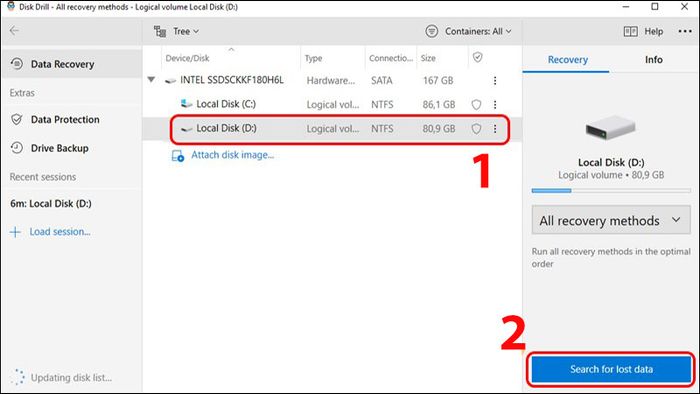Select Data Recovery in sidebar
The image size is (700, 394).
(x=71, y=64)
